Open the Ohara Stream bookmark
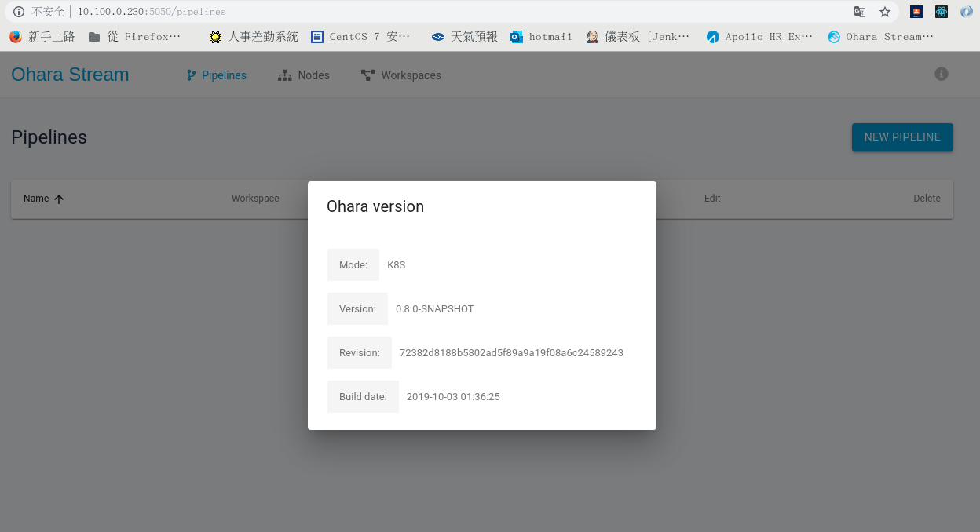This screenshot has height=532, width=980. point(881,37)
